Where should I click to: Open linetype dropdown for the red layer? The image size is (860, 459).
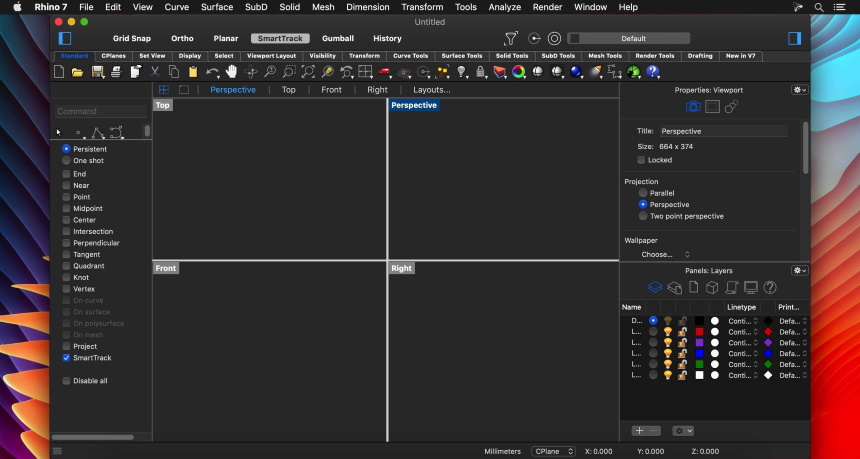(x=743, y=332)
